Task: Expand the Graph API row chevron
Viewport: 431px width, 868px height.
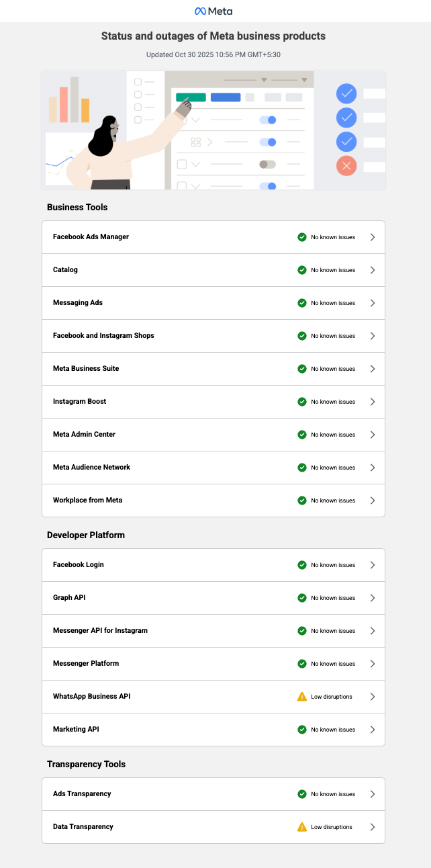Action: 373,598
